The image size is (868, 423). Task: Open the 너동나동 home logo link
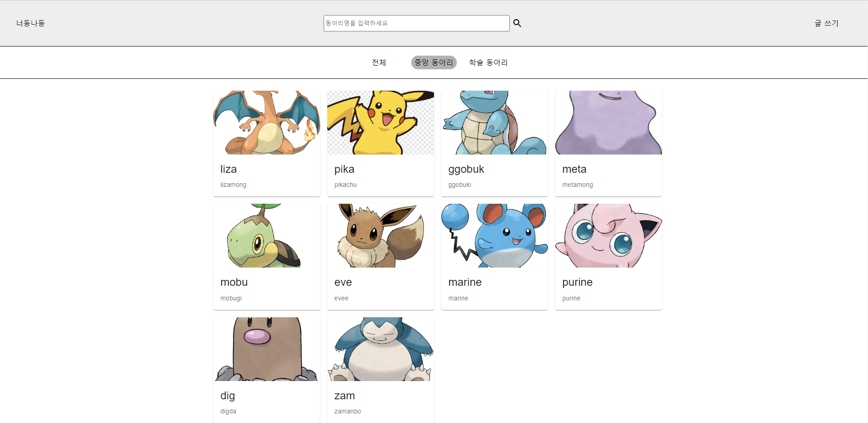31,23
